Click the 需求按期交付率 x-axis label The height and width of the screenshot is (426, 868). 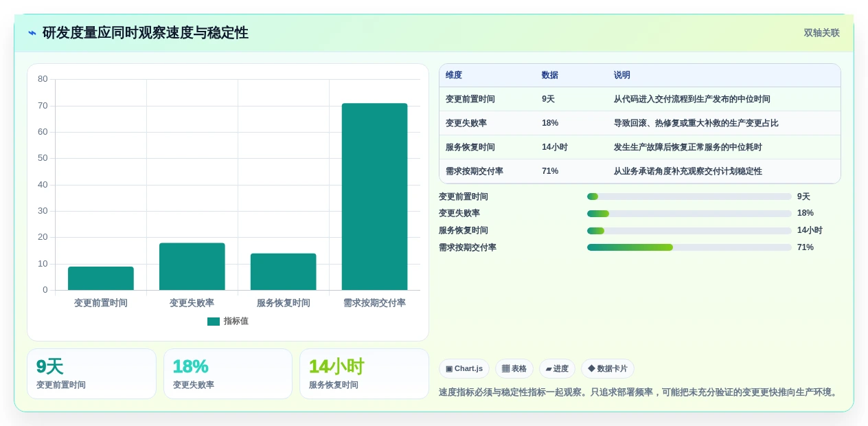click(374, 303)
